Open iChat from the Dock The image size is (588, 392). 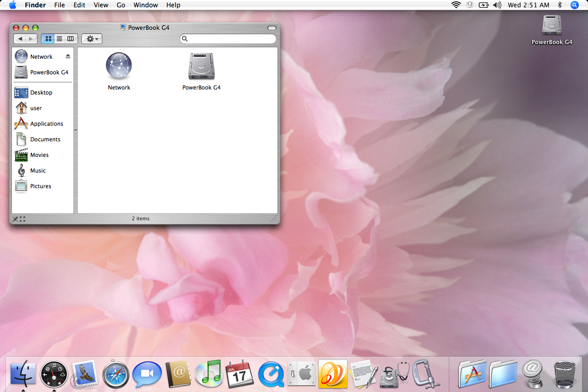click(147, 374)
